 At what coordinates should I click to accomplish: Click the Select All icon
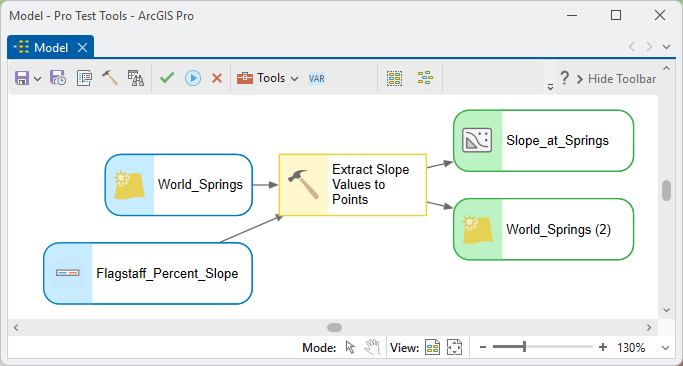pos(395,78)
